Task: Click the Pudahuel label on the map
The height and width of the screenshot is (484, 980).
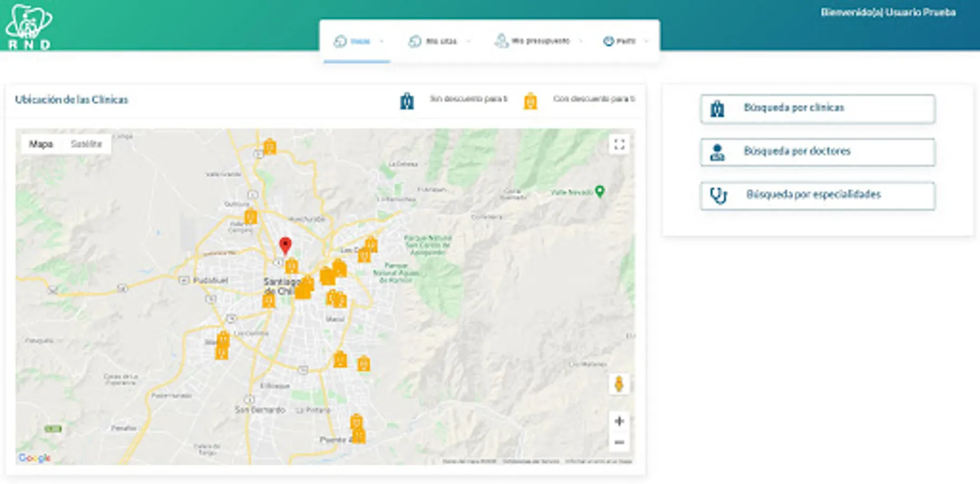Action: 210,280
